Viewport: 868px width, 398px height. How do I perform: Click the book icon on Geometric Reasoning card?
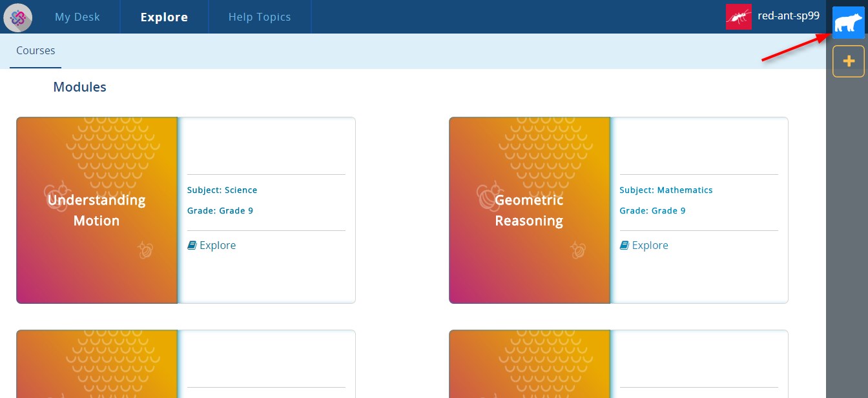point(625,245)
